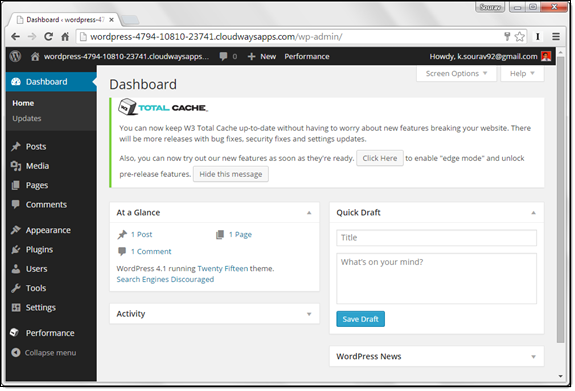Click the Settings sliders icon
Image resolution: width=575 pixels, height=391 pixels.
16,307
